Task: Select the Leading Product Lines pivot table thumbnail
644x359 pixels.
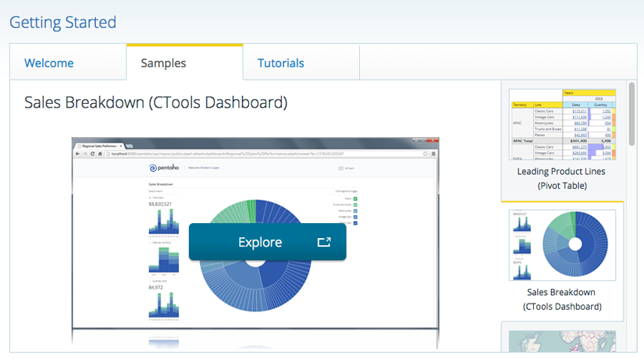Action: coord(562,124)
